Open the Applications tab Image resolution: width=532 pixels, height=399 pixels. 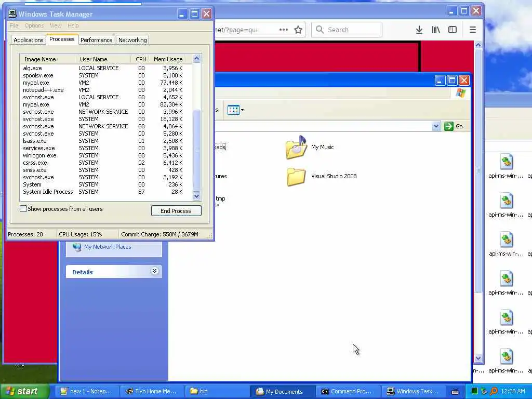[29, 39]
